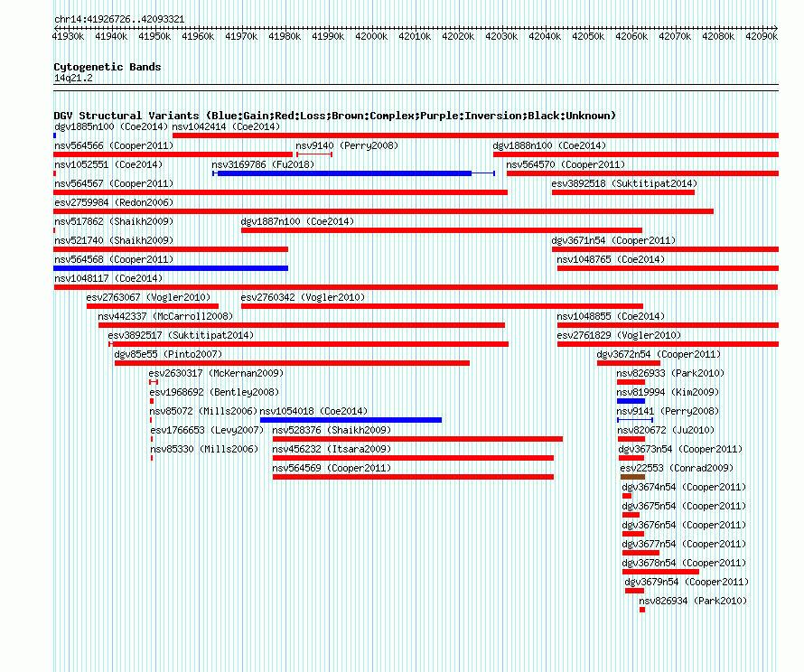This screenshot has height=672, width=804.
Task: Open the dgv1887n100 (Coe2014) variant
Action: pos(298,221)
